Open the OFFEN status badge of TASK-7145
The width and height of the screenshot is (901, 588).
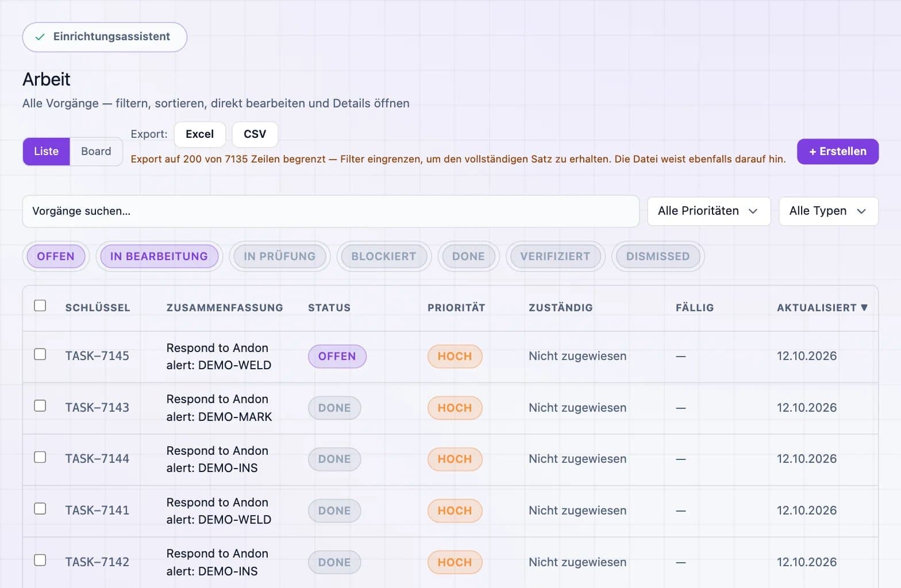(x=337, y=357)
